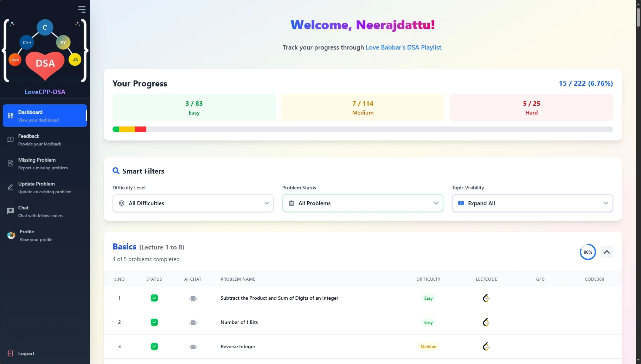Open the Problem Status dropdown

pos(363,203)
